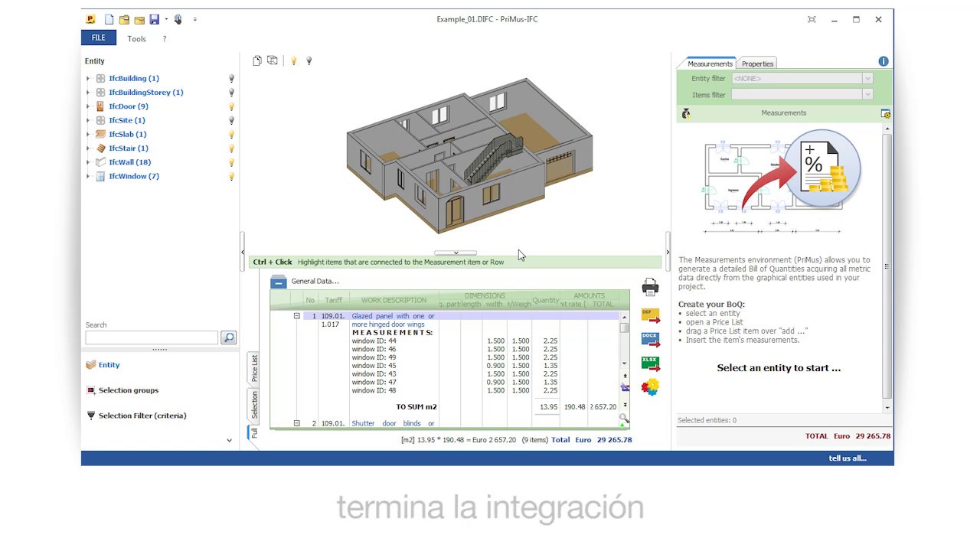
Task: Click the wireframe cube view icon
Action: click(272, 60)
